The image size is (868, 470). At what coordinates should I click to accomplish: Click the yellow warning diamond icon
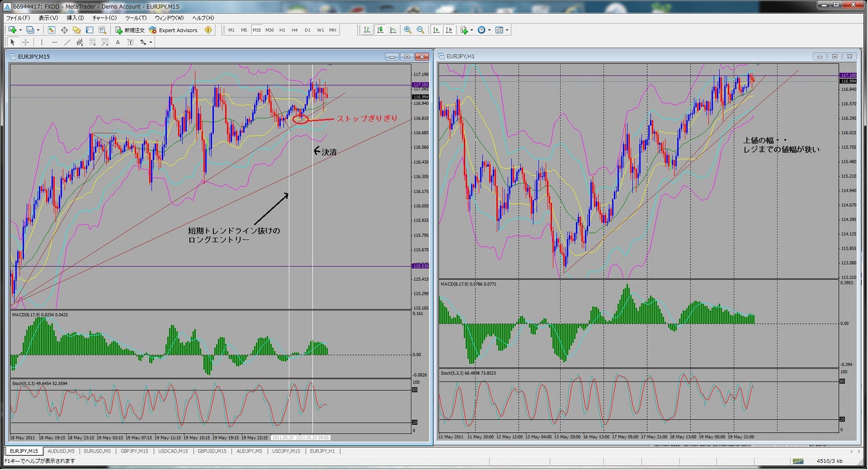(x=208, y=30)
